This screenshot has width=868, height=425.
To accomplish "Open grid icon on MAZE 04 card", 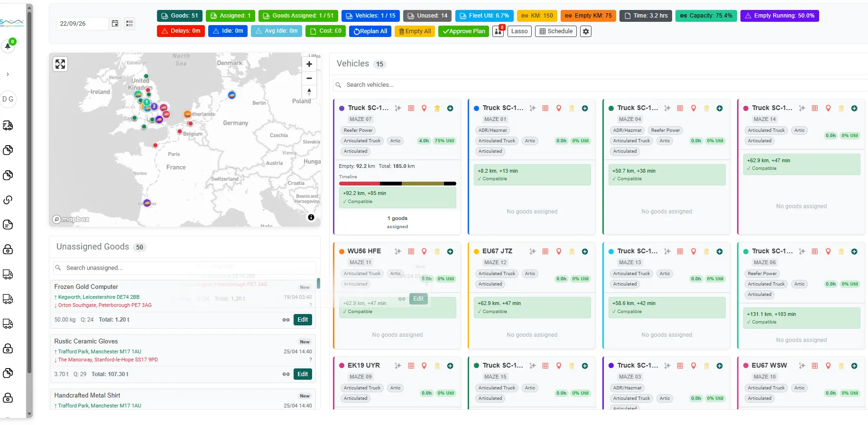I will click(680, 108).
